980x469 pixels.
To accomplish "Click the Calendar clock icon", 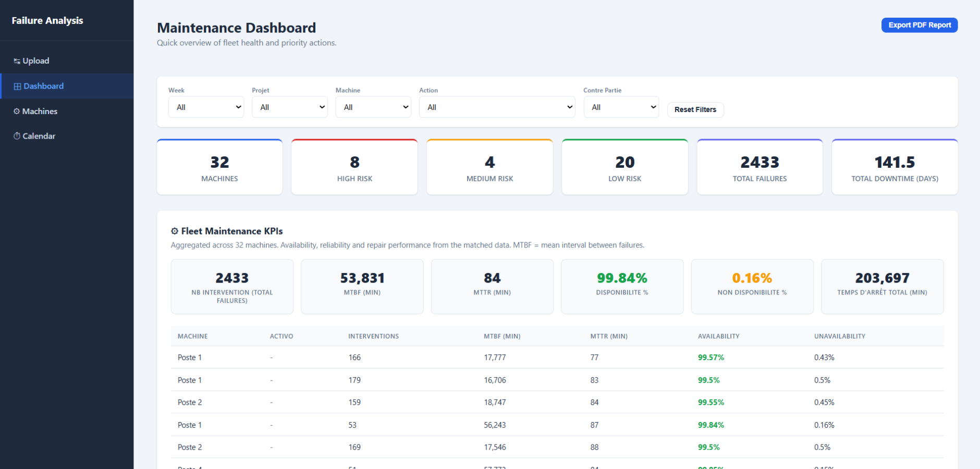I will [17, 136].
